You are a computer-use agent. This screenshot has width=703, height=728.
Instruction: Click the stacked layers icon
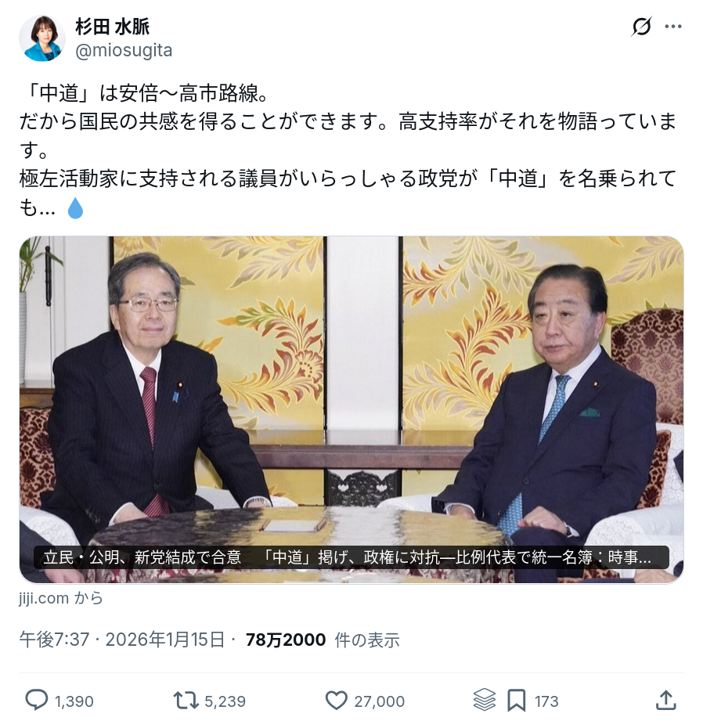coord(485,700)
